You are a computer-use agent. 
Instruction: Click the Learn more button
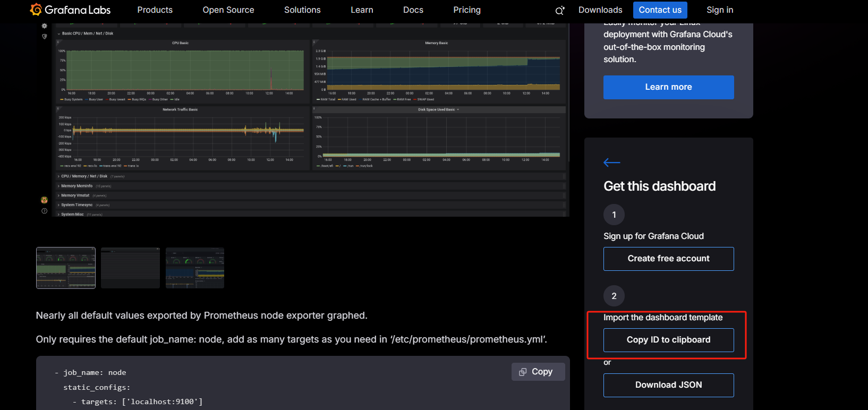coord(669,87)
